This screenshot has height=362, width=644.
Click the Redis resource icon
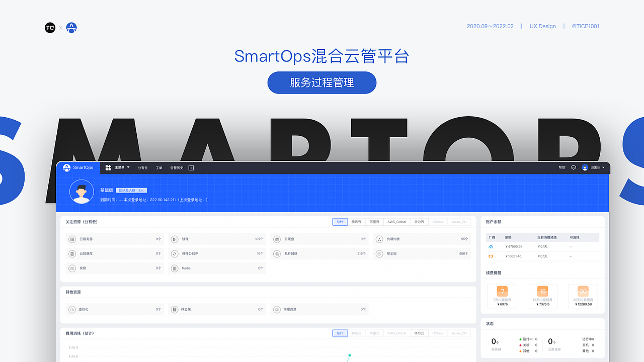175,268
